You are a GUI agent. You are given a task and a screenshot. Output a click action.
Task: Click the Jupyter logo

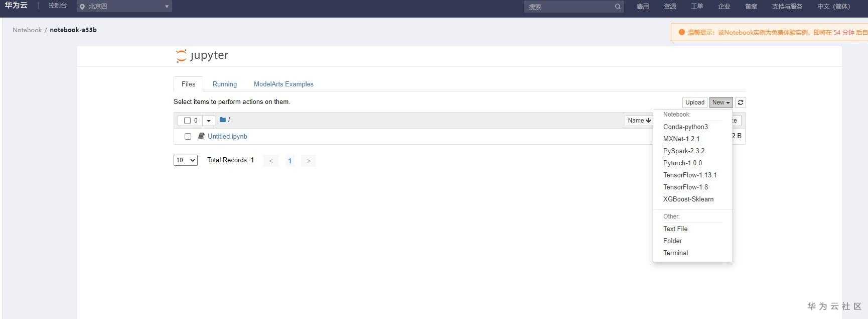[x=202, y=56]
